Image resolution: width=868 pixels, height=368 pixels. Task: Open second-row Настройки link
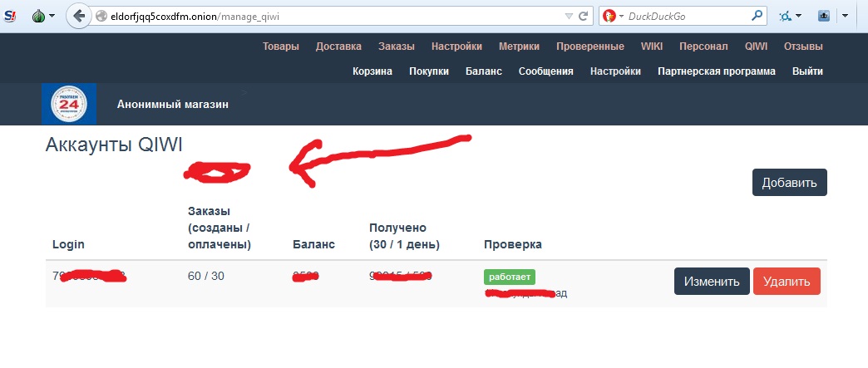[x=615, y=71]
